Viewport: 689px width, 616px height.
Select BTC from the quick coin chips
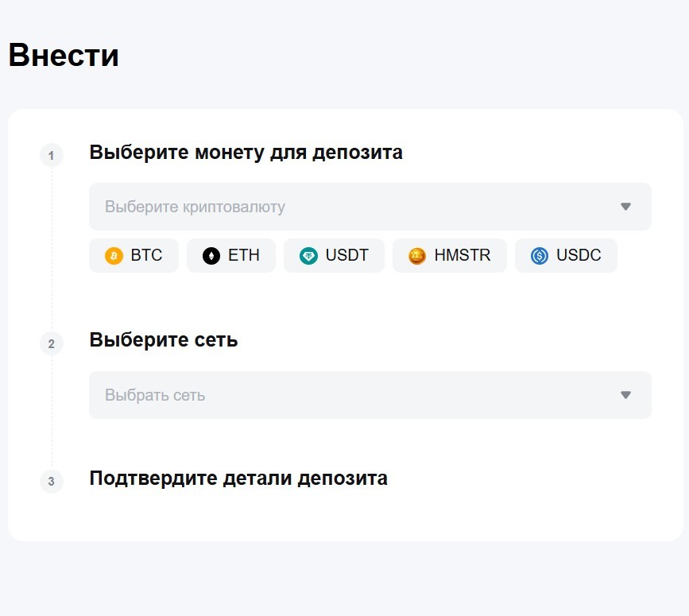coord(133,255)
